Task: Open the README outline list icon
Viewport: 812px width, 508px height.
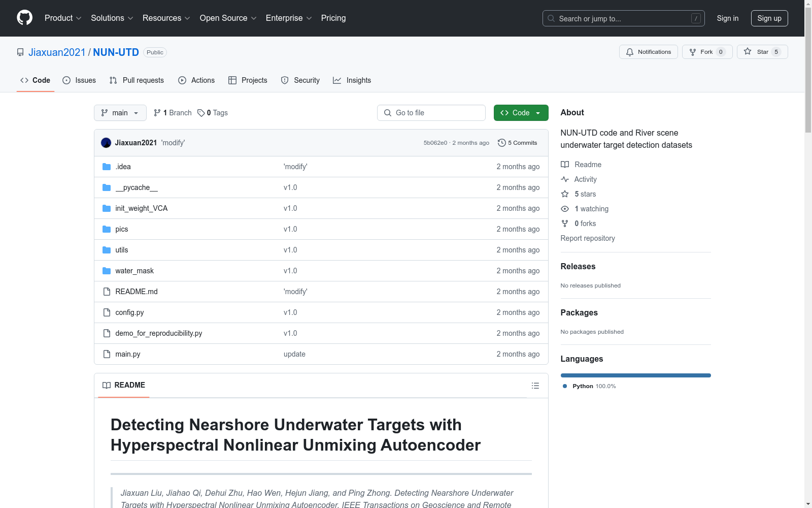Action: (x=535, y=386)
